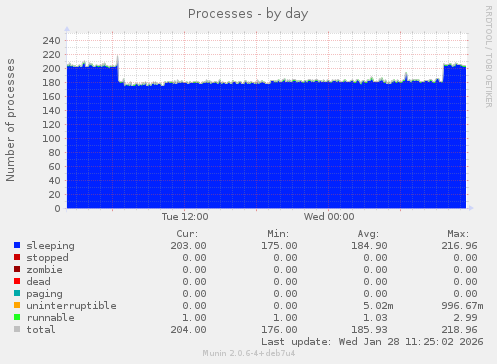
Task: Click the 'Number of processes' axis label
Action: tap(10, 120)
